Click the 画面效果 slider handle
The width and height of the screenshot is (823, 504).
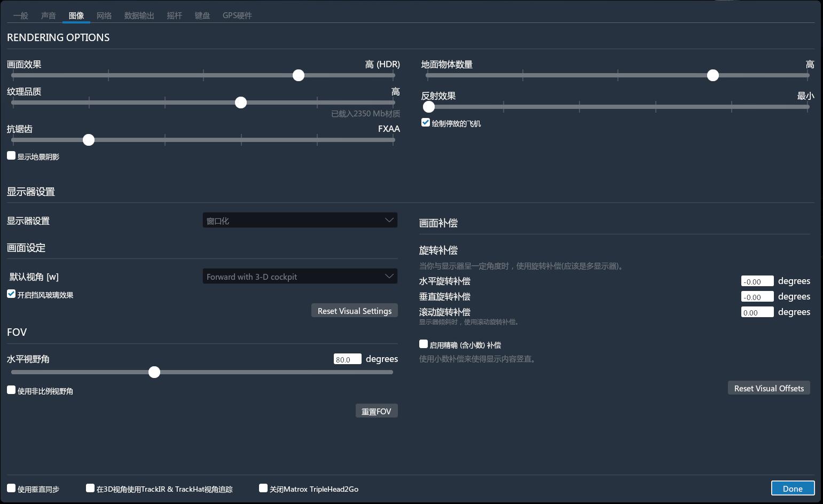pyautogui.click(x=299, y=75)
